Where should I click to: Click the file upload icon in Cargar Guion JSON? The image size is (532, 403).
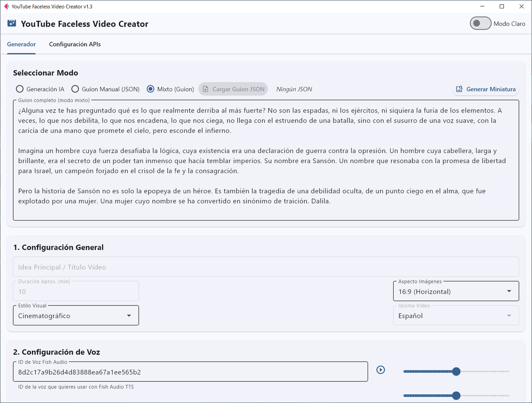click(x=205, y=89)
